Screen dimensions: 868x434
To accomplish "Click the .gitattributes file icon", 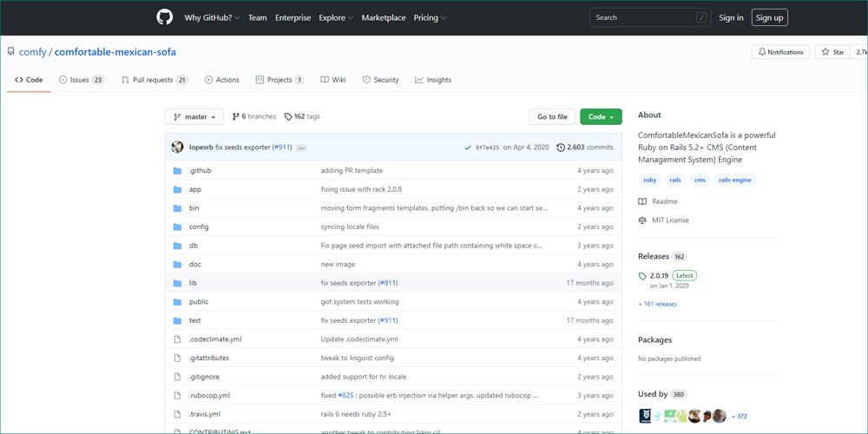I will click(177, 358).
